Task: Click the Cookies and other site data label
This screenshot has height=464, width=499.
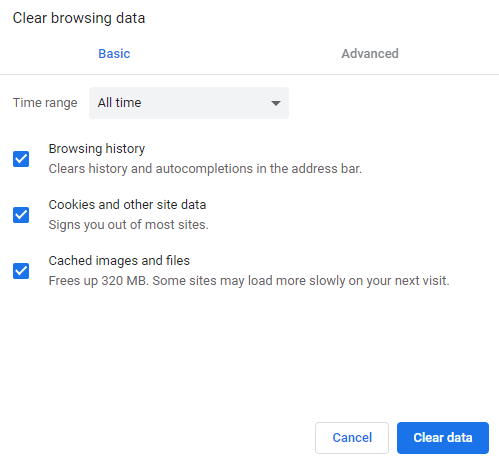Action: pyautogui.click(x=127, y=205)
